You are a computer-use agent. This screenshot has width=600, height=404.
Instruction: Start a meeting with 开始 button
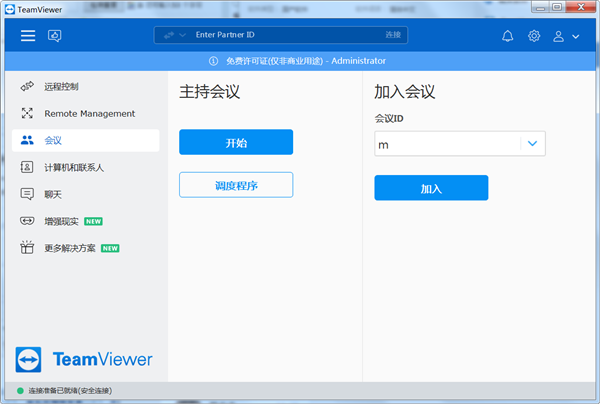(x=236, y=142)
